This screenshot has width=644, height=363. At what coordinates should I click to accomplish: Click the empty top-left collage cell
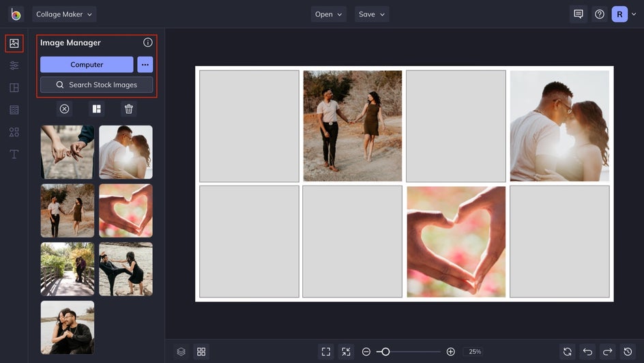coord(249,126)
